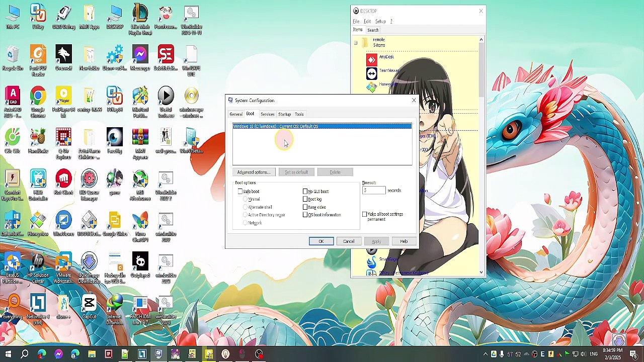Open MSI Afterburner desktop shortcut
Viewport: 644px width, 362px height.
(140, 186)
